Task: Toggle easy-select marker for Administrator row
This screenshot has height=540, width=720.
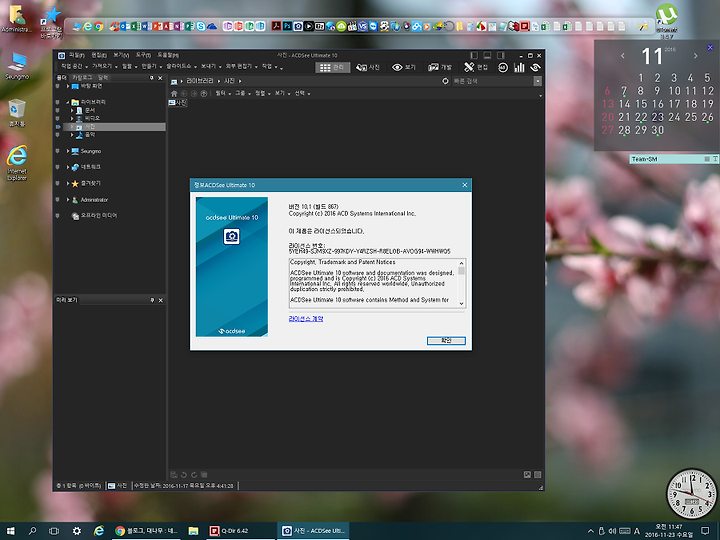Action: (57, 200)
